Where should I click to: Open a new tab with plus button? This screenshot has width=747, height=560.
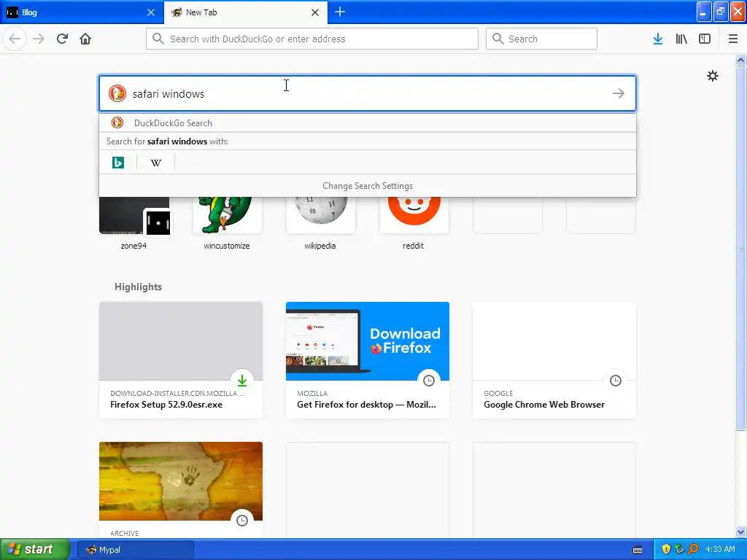point(340,12)
